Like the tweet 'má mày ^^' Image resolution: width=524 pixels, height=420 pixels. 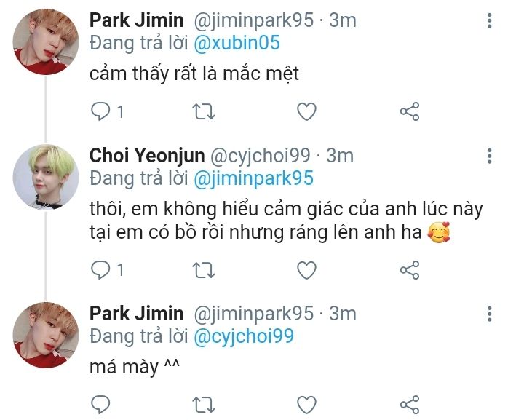307,403
